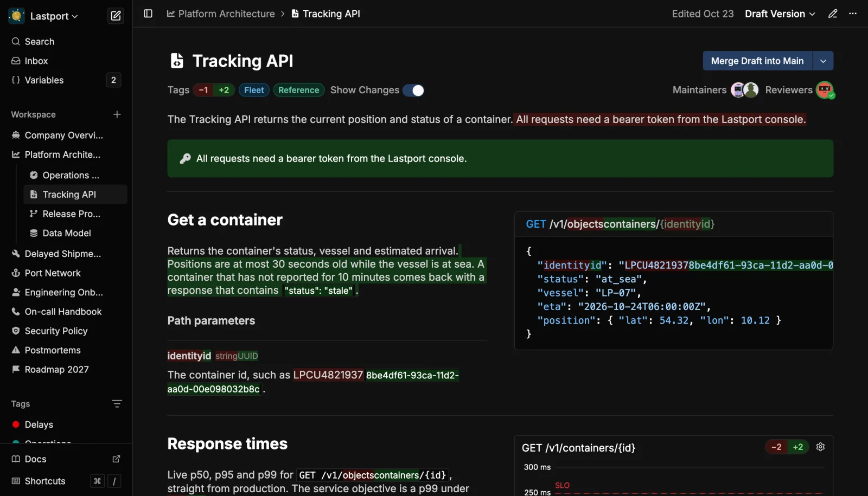Open the Inbox

(x=66, y=61)
